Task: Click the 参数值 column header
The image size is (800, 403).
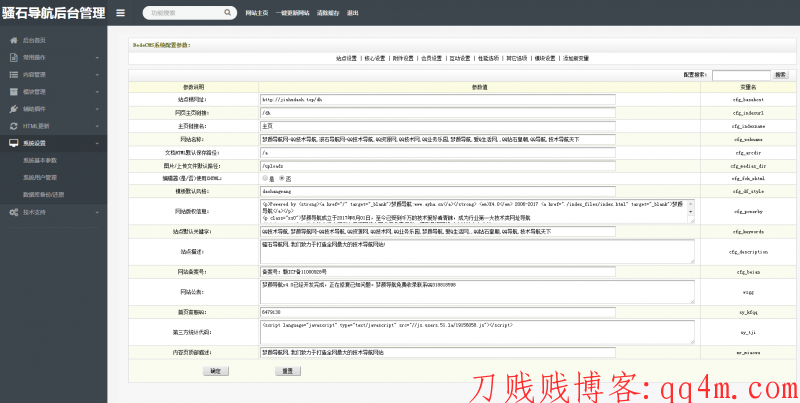Action: 480,87
